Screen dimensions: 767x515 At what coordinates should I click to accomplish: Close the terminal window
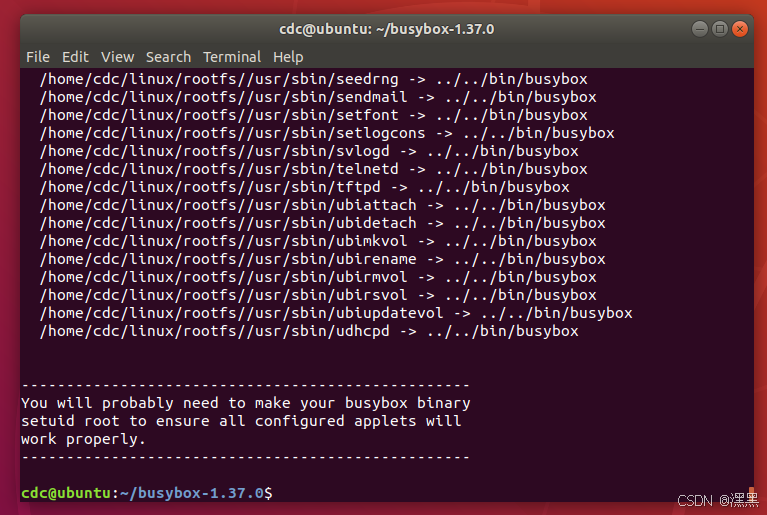point(740,29)
